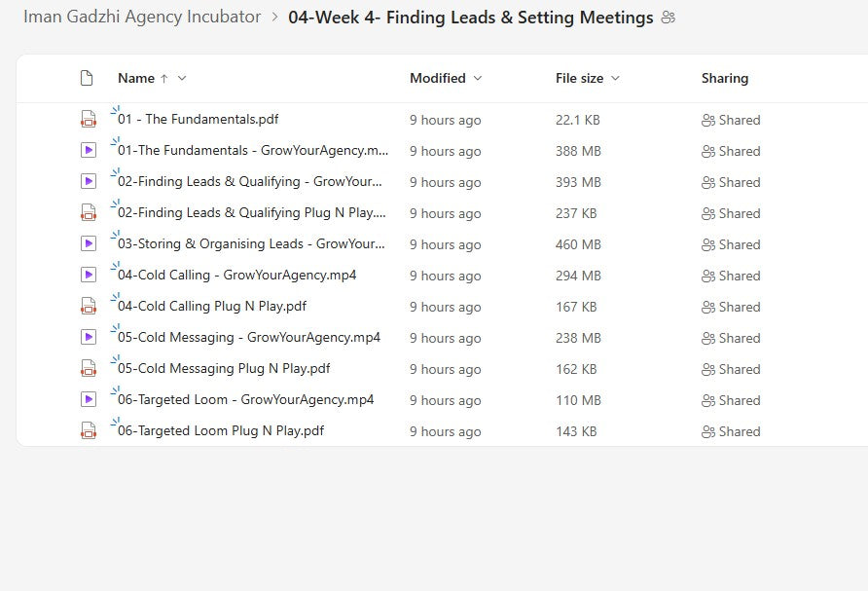Screen dimensions: 868x591
Task: Click the PDF icon for 01 - The Fundamentals.pdf
Action: (x=89, y=120)
